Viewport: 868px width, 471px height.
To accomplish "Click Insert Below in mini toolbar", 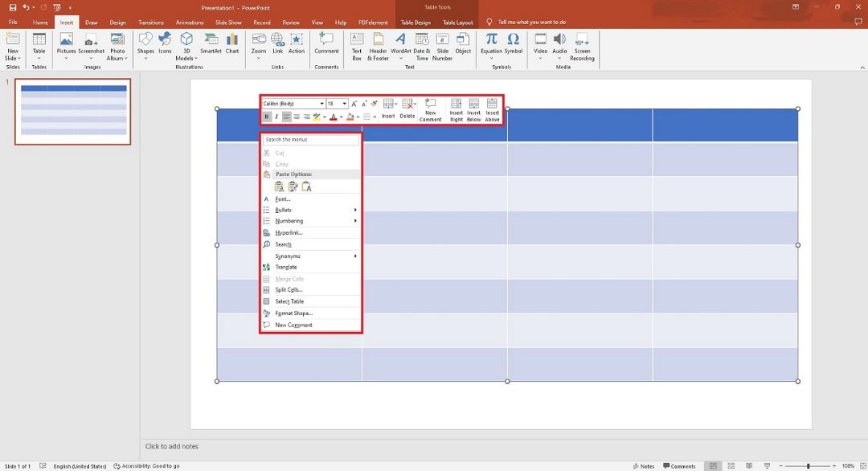I will pos(474,110).
